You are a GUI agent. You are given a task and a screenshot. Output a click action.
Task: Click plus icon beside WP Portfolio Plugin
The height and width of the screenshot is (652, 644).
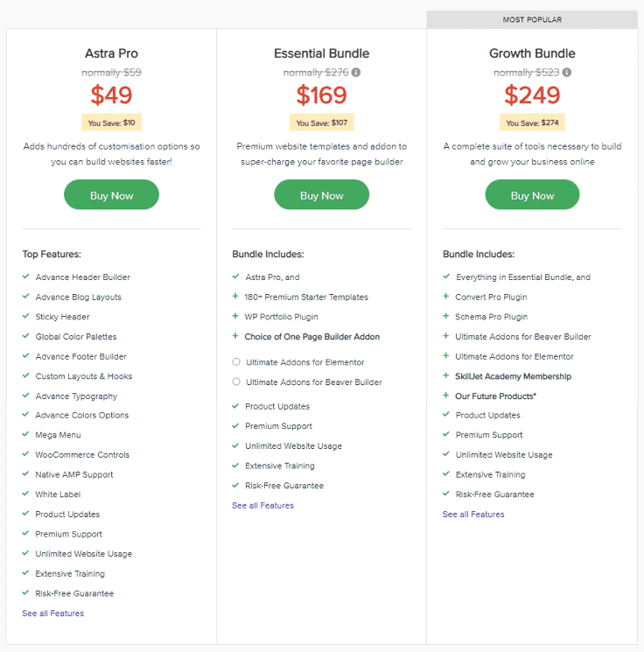point(235,316)
